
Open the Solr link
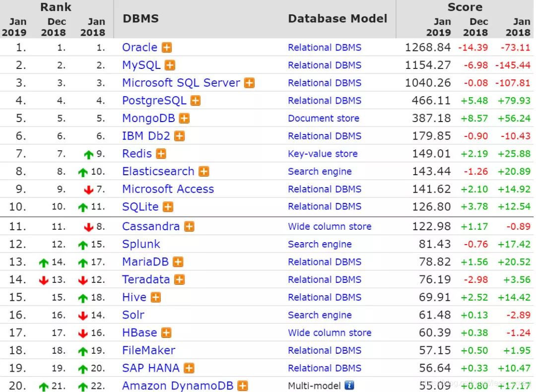tap(133, 315)
